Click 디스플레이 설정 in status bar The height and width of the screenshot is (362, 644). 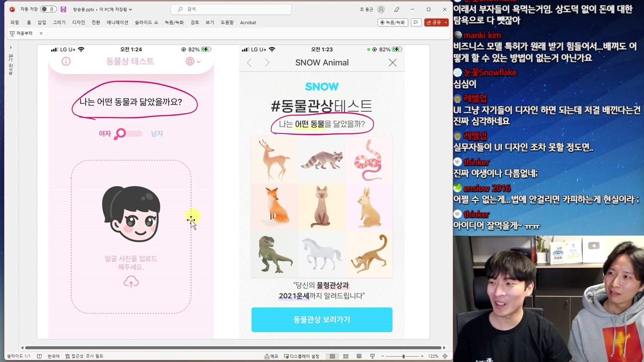point(301,356)
